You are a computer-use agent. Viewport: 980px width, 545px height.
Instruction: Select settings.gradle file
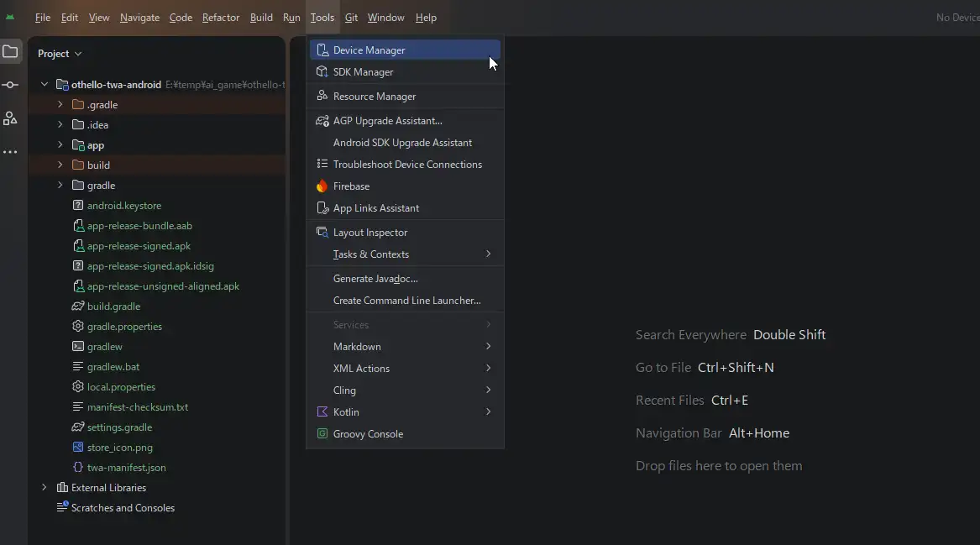(x=119, y=427)
